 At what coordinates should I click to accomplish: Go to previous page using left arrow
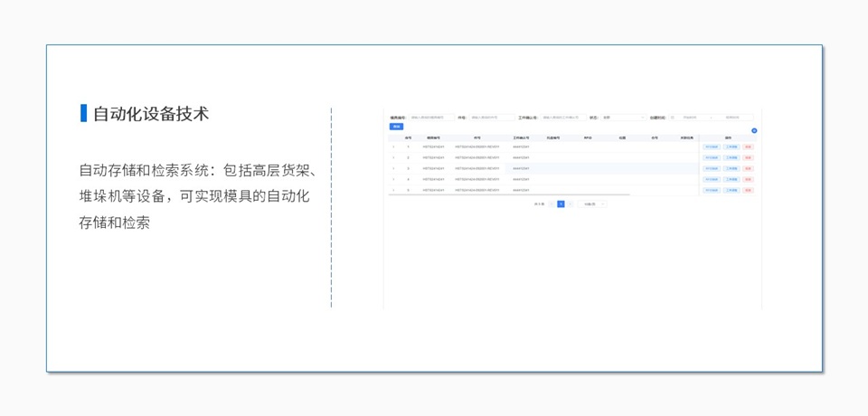551,204
